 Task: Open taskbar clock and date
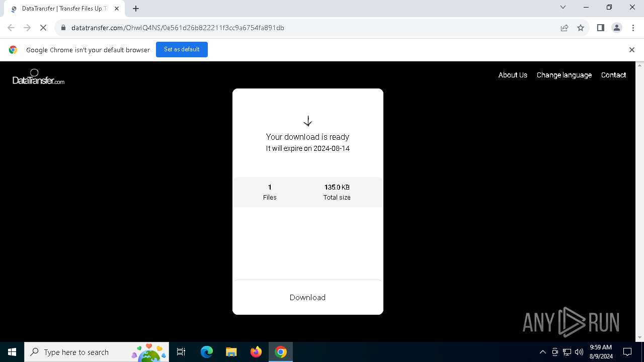click(601, 352)
